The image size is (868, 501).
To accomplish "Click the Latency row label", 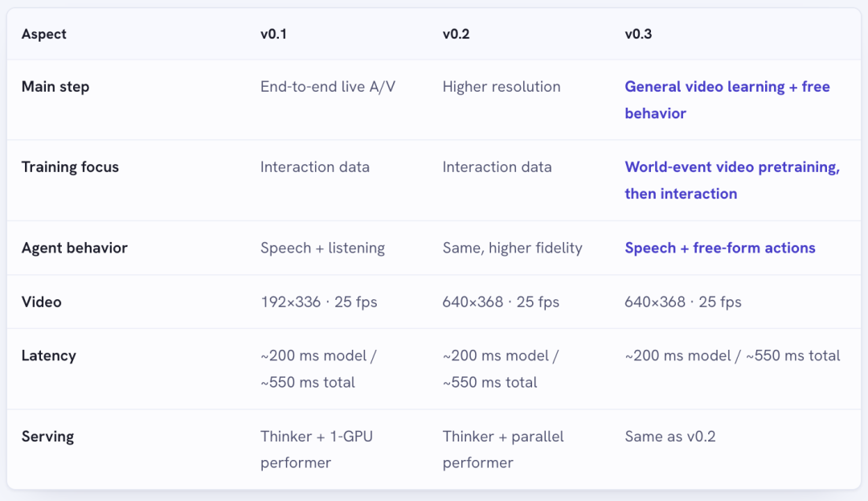I will [x=49, y=355].
